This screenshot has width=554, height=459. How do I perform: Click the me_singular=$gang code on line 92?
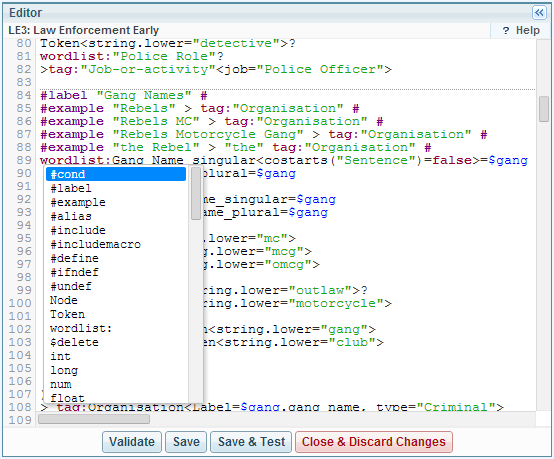point(269,200)
